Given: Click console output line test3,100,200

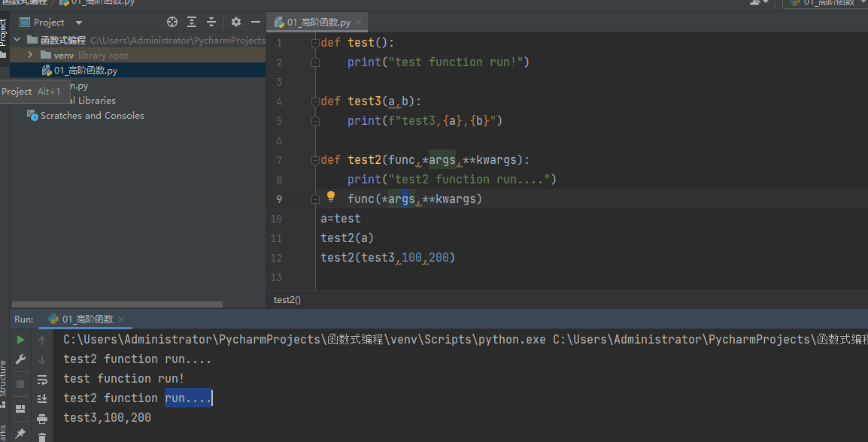Looking at the screenshot, I should tap(108, 418).
